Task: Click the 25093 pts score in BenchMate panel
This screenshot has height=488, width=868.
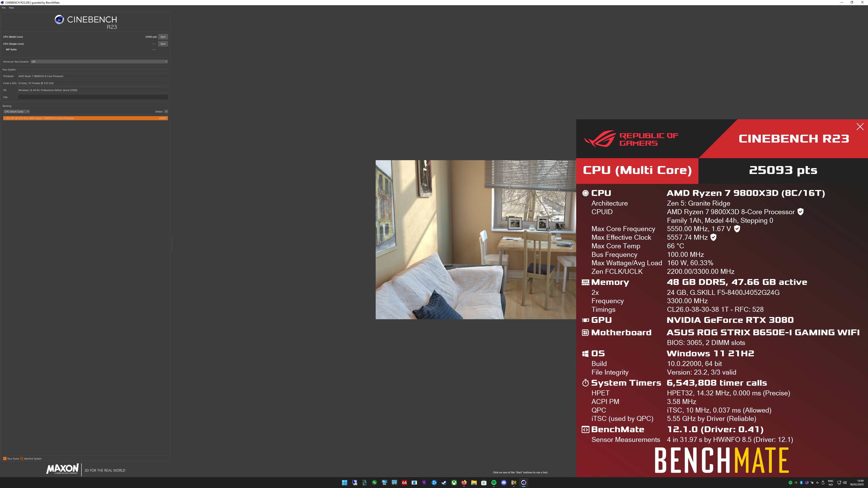Action: (x=783, y=170)
